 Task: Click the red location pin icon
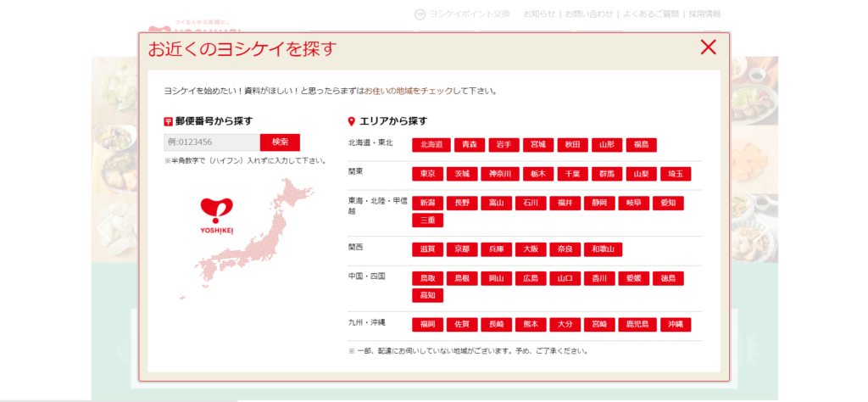(351, 121)
